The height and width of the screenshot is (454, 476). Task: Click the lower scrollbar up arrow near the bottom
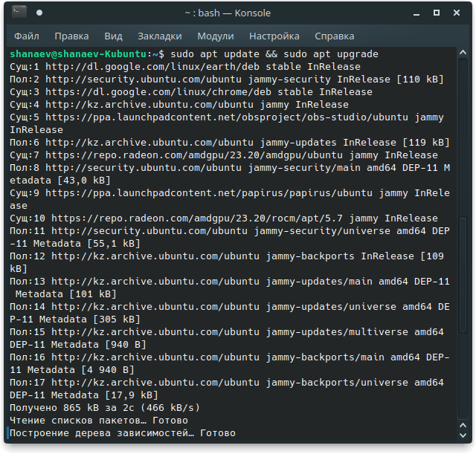463,425
